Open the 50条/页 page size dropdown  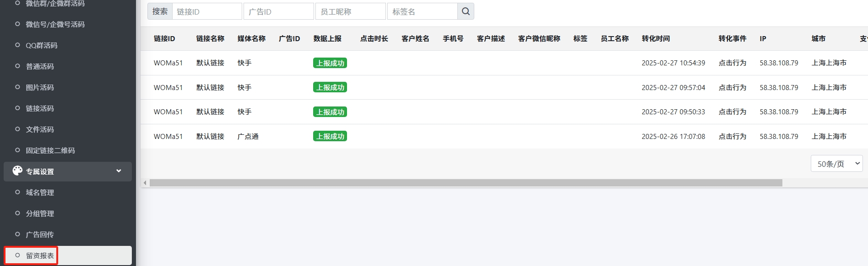[836, 164]
